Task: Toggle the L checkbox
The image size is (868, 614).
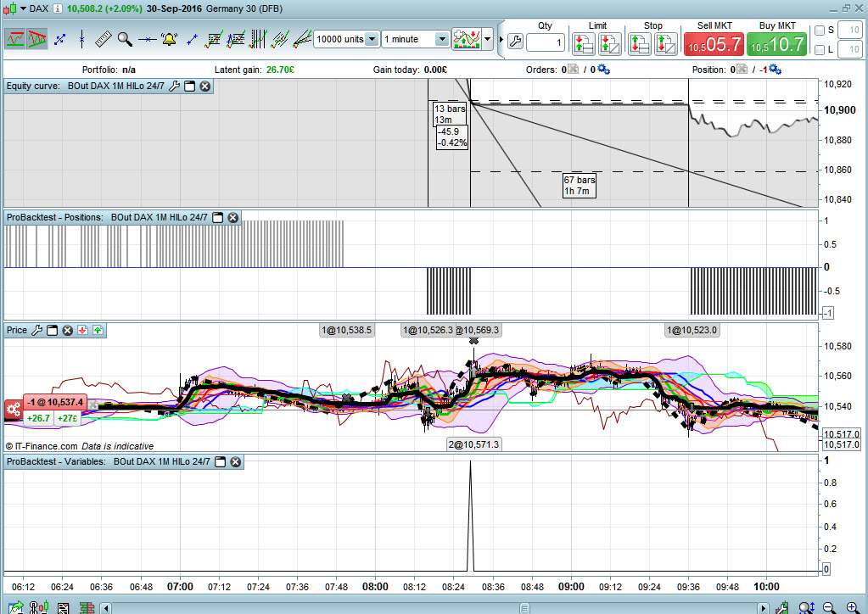Action: pos(820,50)
